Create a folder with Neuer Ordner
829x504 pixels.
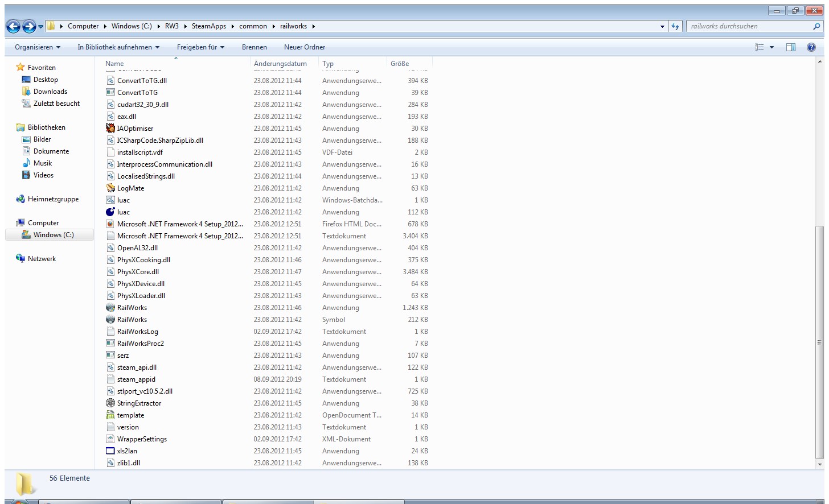pos(305,47)
